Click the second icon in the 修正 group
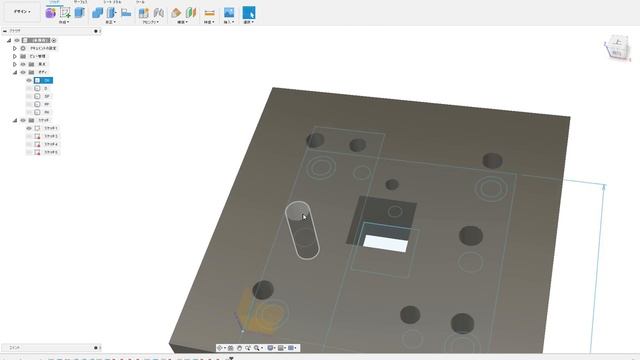The height and width of the screenshot is (360, 640). coord(111,13)
